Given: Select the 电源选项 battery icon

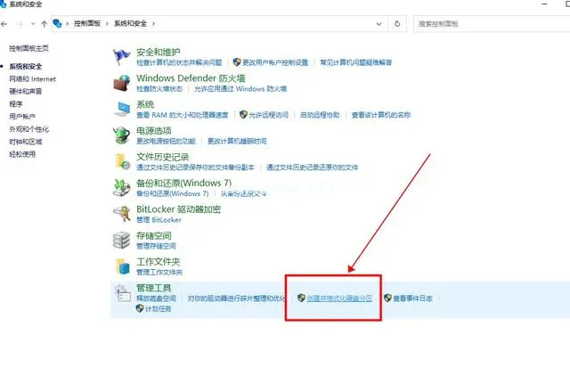Looking at the screenshot, I should tap(122, 135).
